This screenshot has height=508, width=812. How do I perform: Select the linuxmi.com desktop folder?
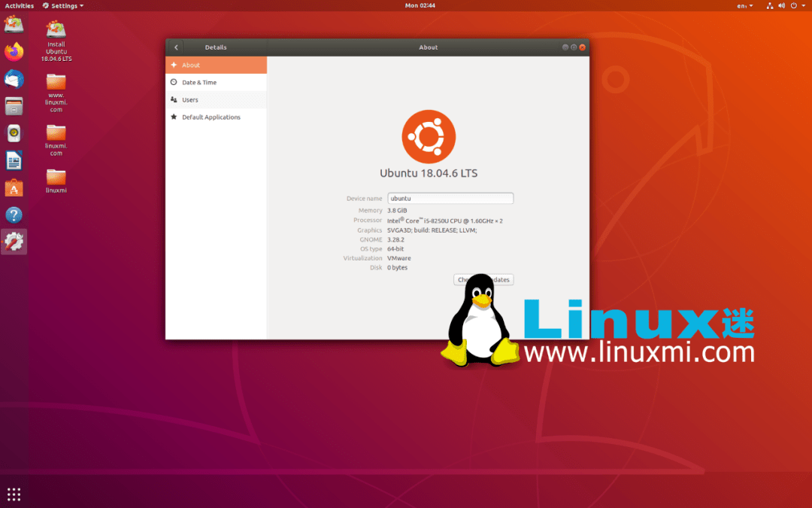[x=56, y=140]
